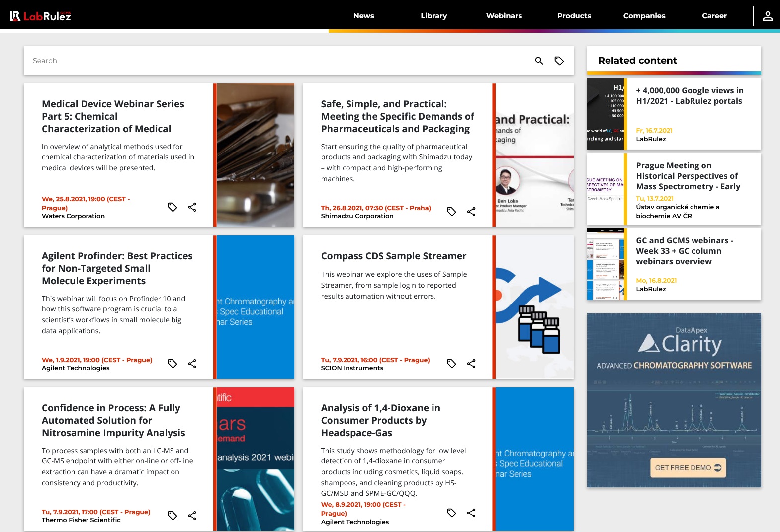Share the Confidence in Process card
The image size is (780, 532).
point(192,516)
